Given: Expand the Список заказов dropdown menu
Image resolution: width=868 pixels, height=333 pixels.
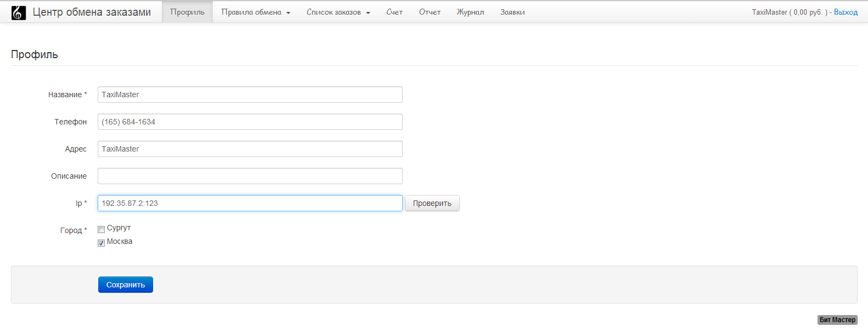Looking at the screenshot, I should [338, 12].
